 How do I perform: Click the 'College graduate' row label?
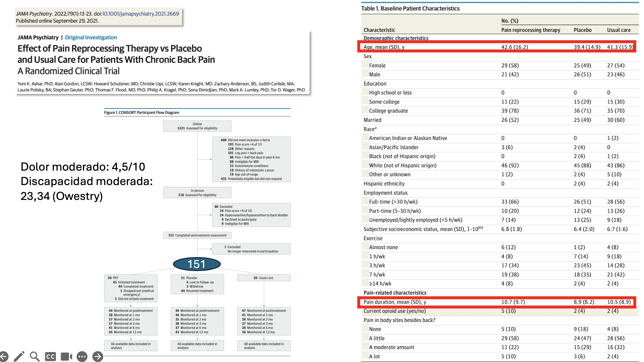(x=388, y=111)
